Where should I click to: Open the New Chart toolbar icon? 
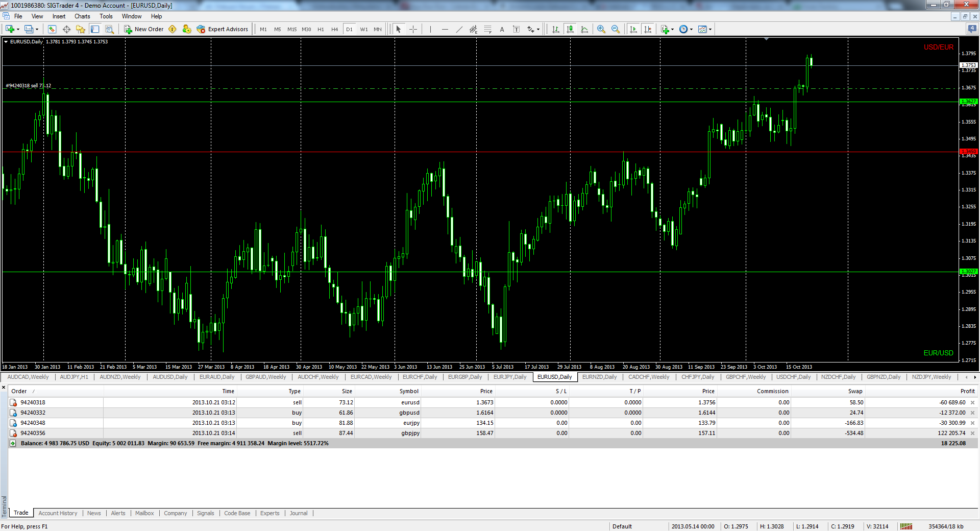tap(9, 29)
